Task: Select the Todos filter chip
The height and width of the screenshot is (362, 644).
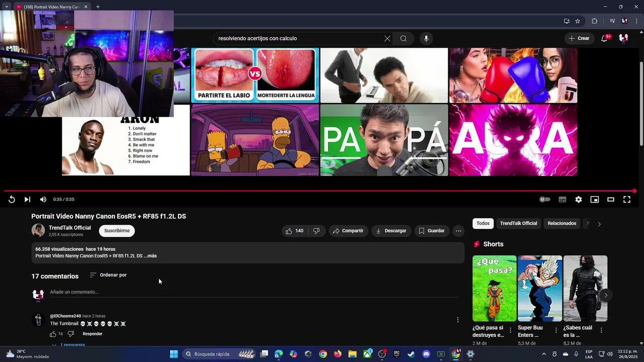Action: click(483, 224)
